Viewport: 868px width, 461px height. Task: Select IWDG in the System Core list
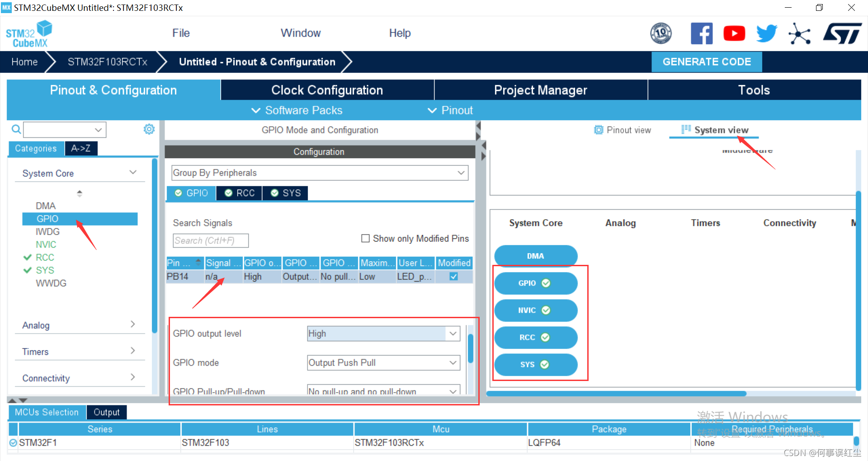pos(47,231)
